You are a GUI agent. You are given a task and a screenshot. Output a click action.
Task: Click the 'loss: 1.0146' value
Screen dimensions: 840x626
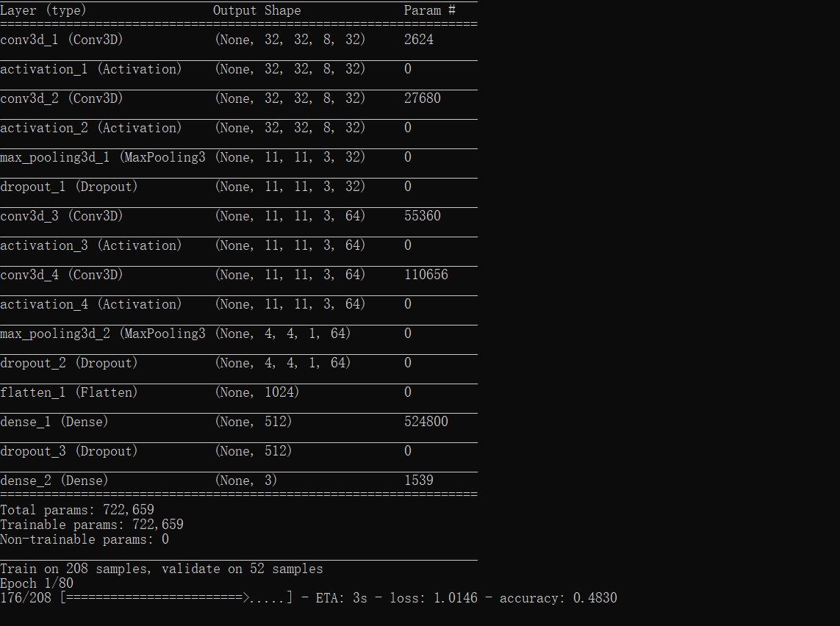tap(434, 599)
